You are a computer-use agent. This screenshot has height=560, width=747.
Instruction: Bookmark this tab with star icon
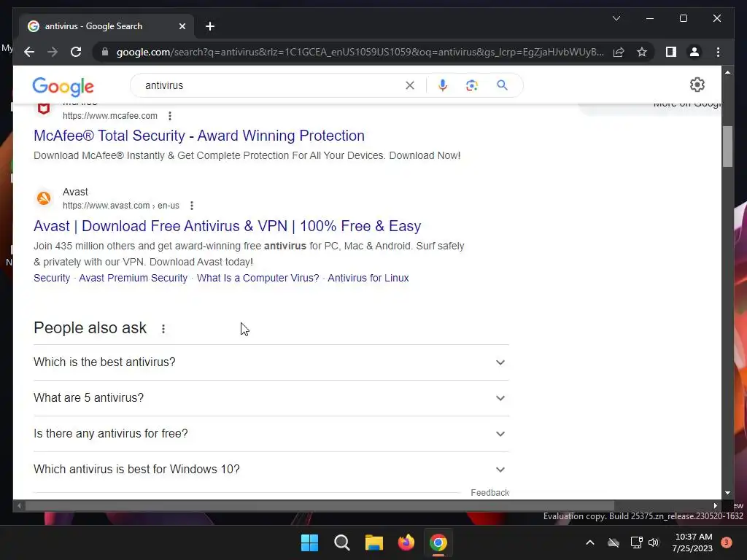[642, 52]
